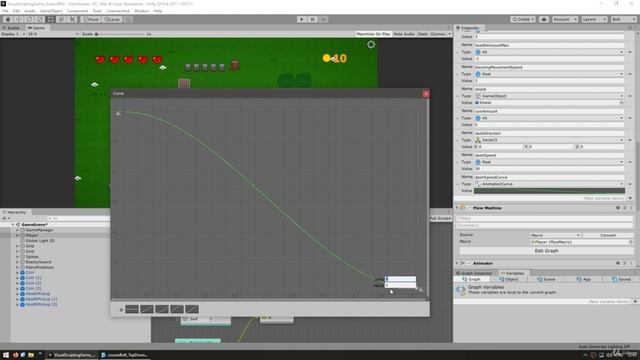
Task: Select the Rect tool in the toolbar
Action: (x=51, y=19)
